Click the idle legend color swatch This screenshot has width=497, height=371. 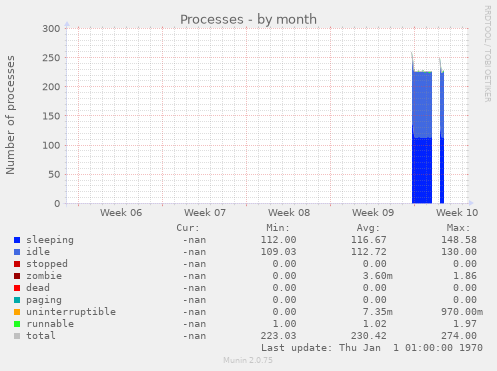(17, 252)
